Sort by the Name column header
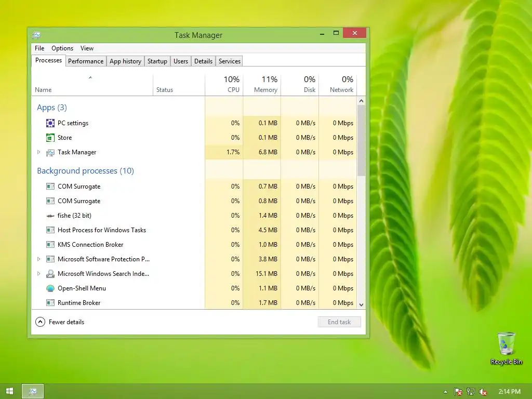Viewport: 532px width, 399px height. pos(92,85)
